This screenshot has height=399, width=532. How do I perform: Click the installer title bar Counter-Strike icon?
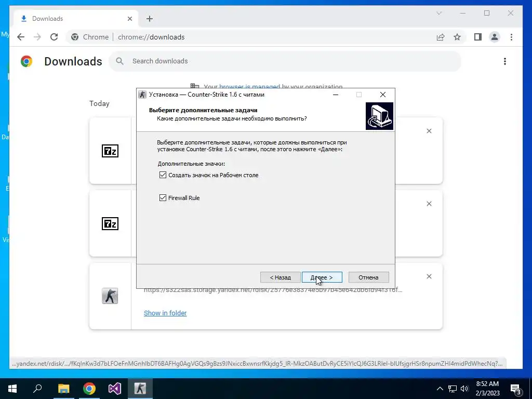pyautogui.click(x=142, y=95)
